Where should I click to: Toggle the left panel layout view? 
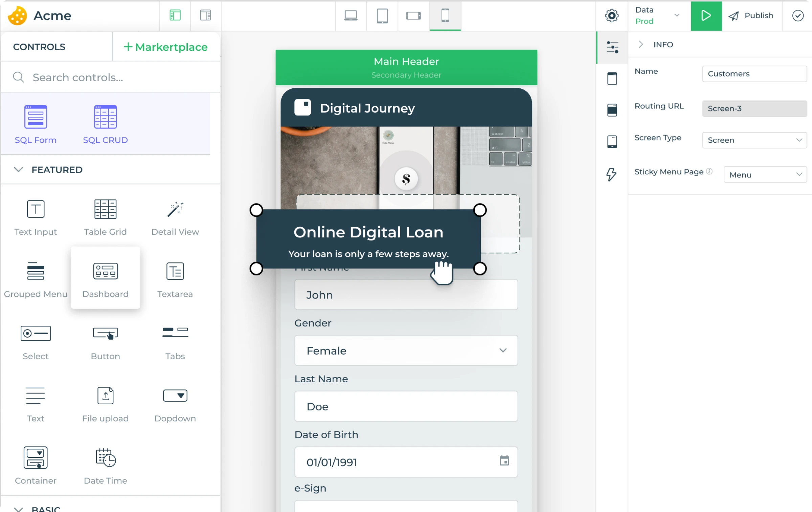pos(175,16)
